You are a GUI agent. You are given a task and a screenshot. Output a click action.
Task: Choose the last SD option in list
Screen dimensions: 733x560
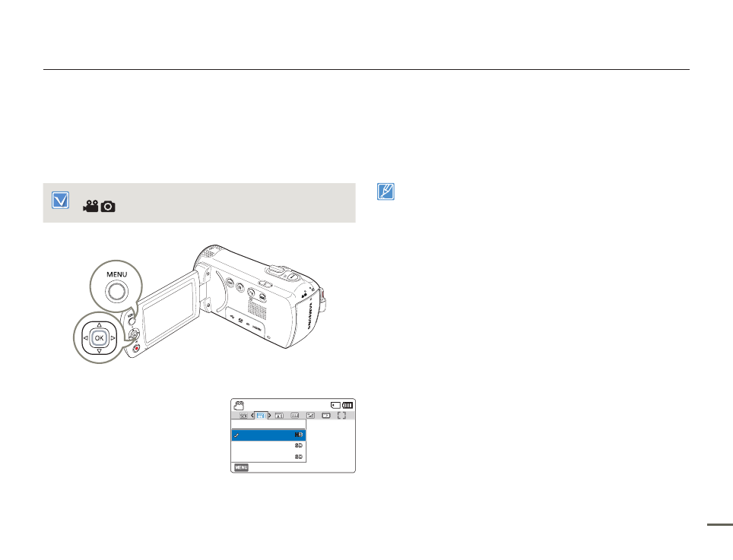pos(269,457)
